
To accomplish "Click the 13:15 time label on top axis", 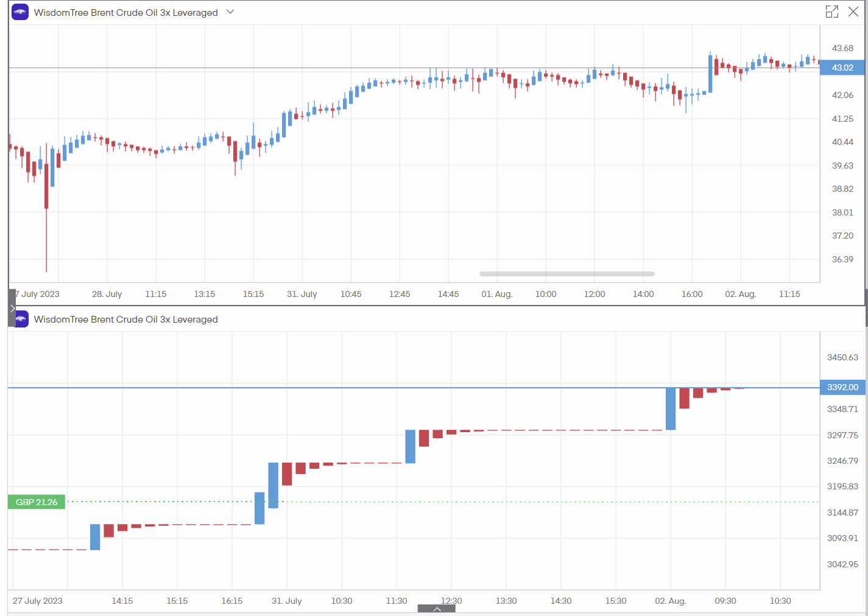I will click(205, 294).
